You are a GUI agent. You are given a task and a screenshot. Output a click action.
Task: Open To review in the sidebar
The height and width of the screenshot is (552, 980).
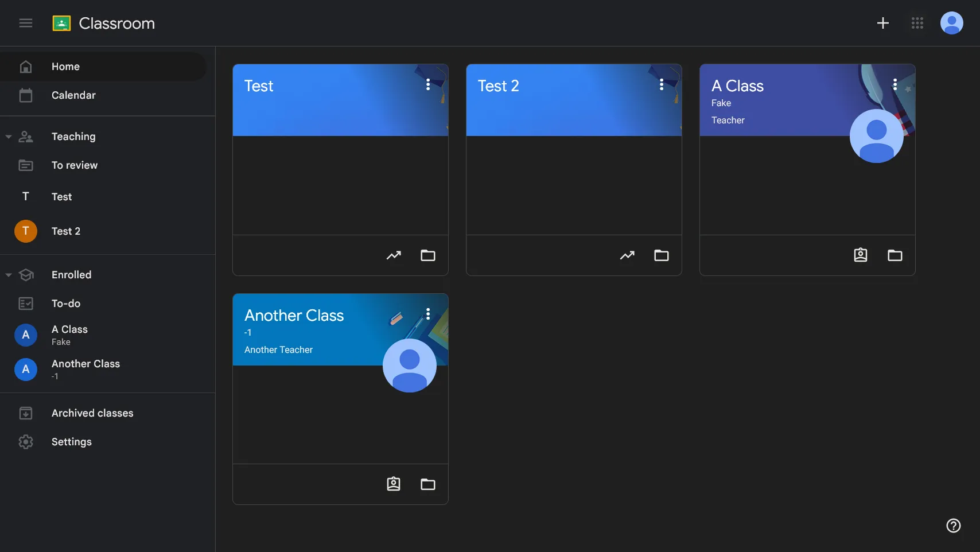103,165
